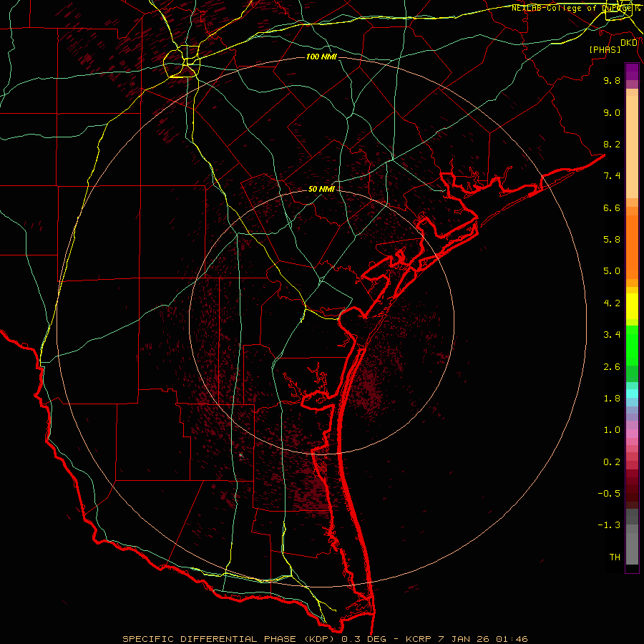Select the 6.6 value on the color scale
Viewport: 644px width, 644px height.
point(612,208)
